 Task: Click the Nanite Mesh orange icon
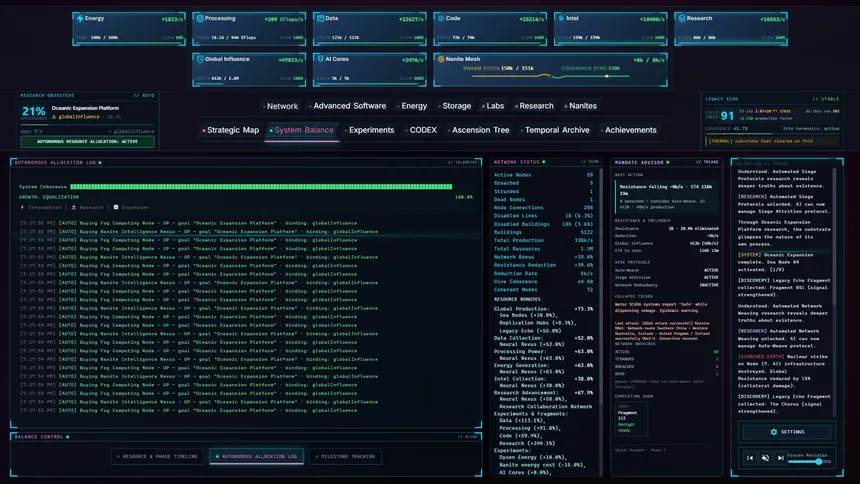coord(441,59)
